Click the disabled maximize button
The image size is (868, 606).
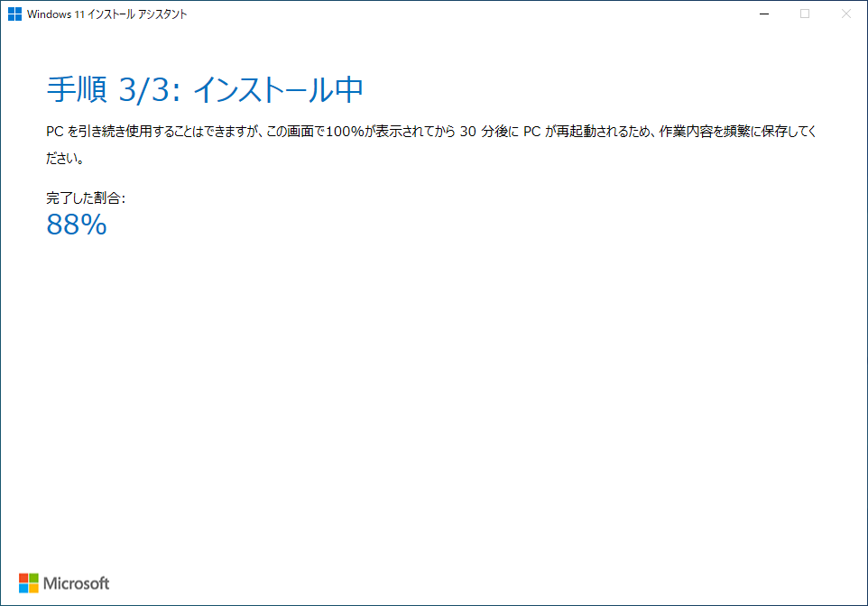[x=804, y=14]
